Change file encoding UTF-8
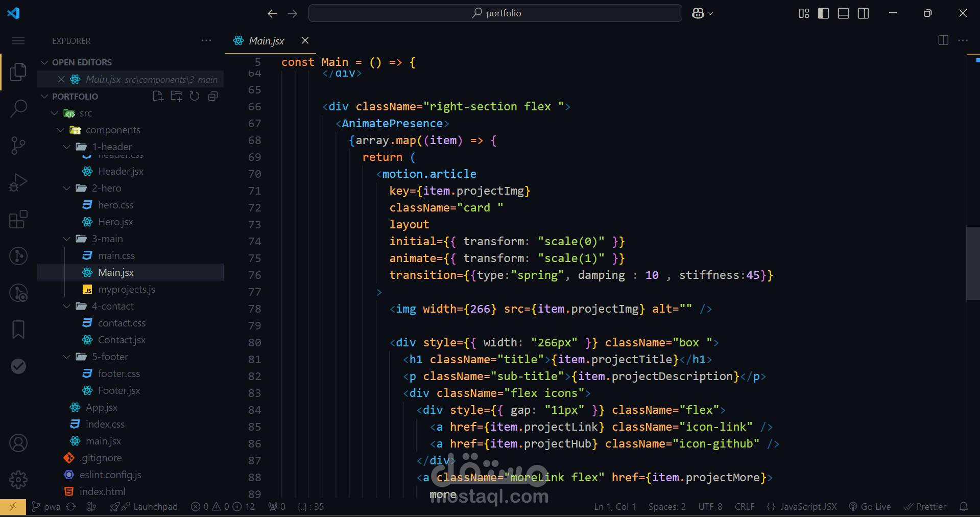 (x=710, y=507)
